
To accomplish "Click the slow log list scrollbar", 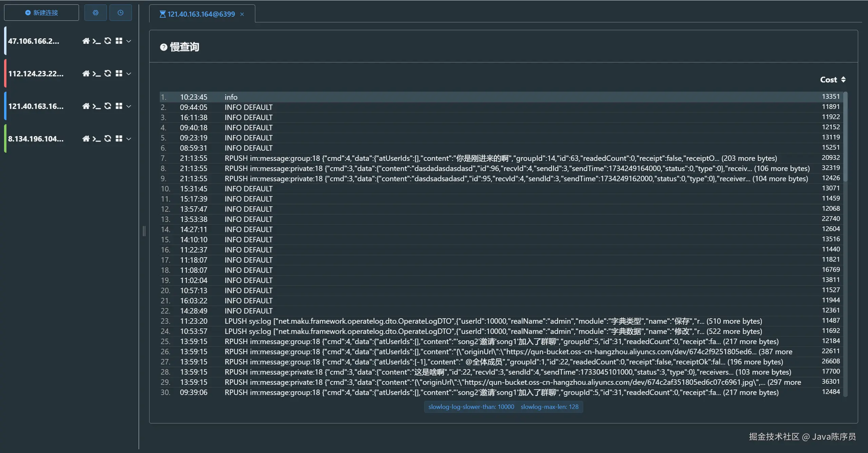I will (x=845, y=136).
